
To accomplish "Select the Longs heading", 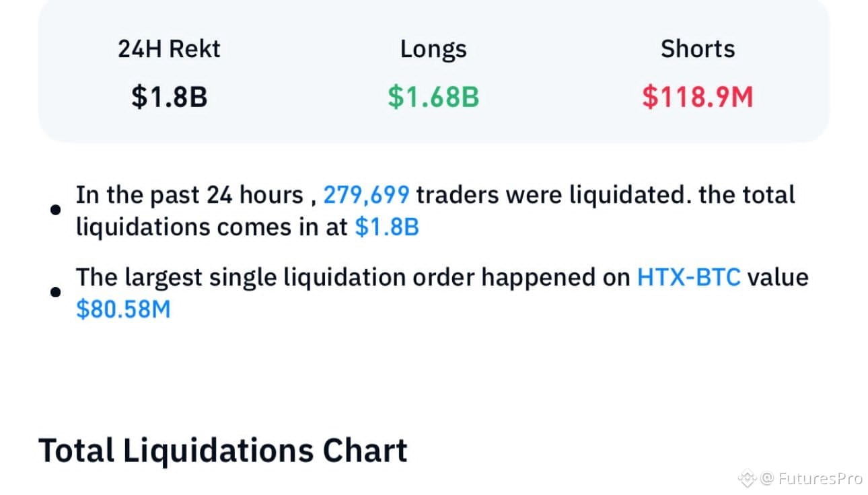I will pyautogui.click(x=433, y=49).
